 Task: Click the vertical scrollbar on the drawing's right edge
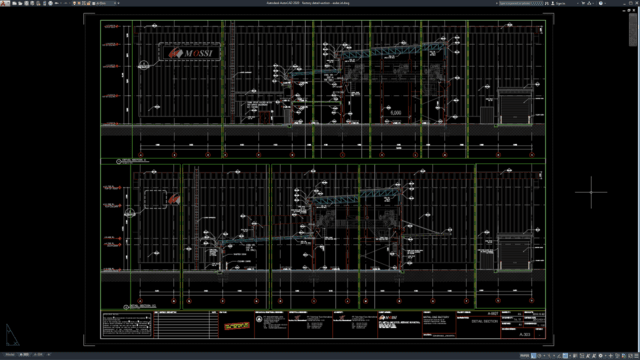[x=633, y=30]
